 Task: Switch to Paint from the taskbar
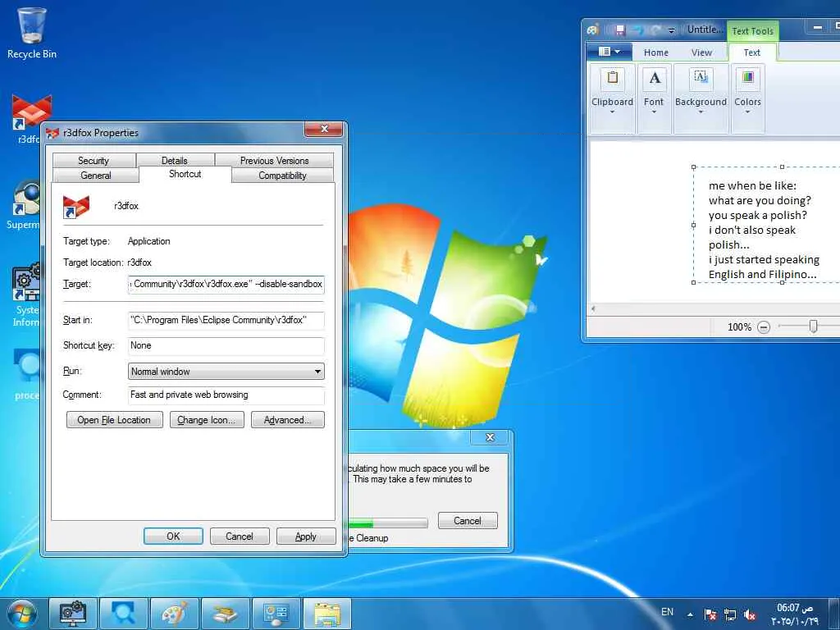pos(175,614)
